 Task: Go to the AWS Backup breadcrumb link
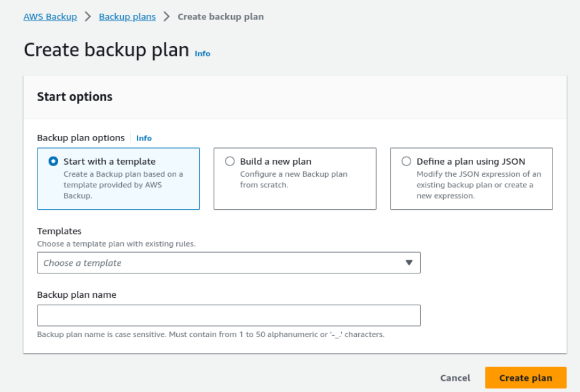[50, 17]
